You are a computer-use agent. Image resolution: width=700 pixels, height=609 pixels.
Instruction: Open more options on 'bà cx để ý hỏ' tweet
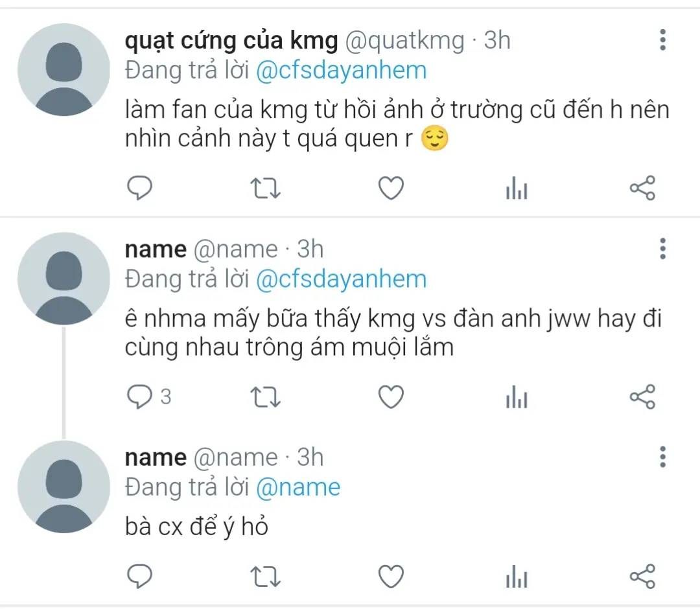coord(662,457)
